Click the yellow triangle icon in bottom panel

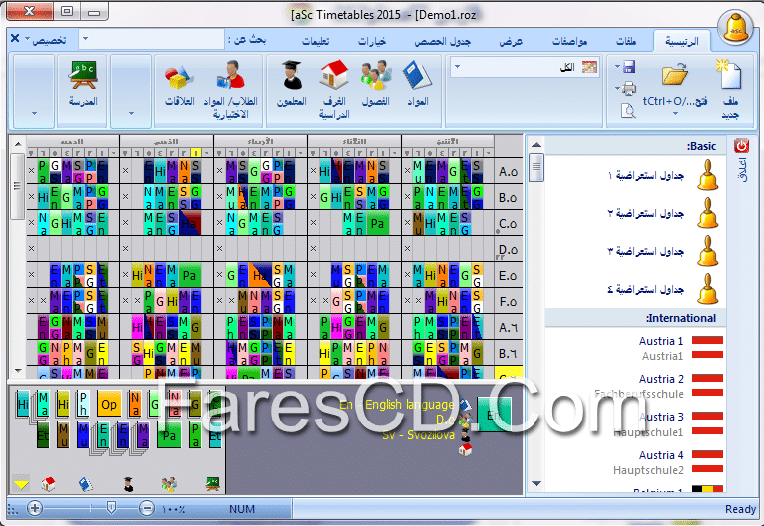pyautogui.click(x=21, y=484)
